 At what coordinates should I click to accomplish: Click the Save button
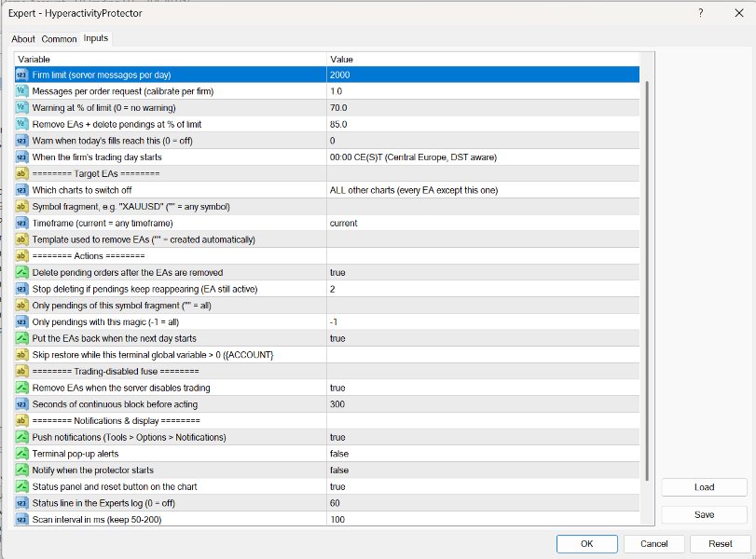pyautogui.click(x=704, y=514)
